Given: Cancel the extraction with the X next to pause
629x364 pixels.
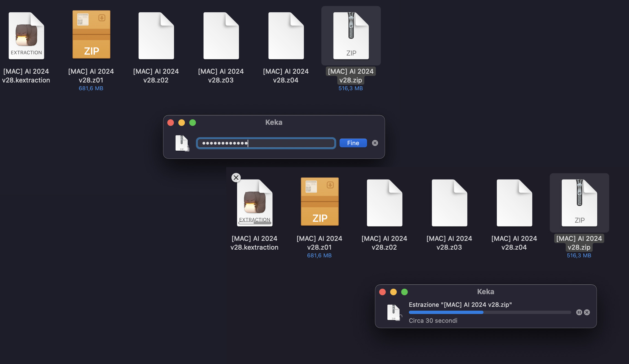Looking at the screenshot, I should point(587,312).
